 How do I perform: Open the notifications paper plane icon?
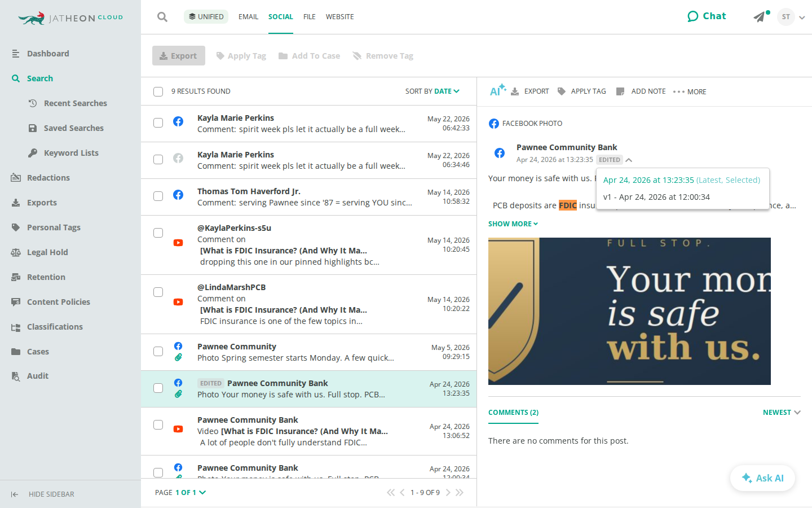760,17
